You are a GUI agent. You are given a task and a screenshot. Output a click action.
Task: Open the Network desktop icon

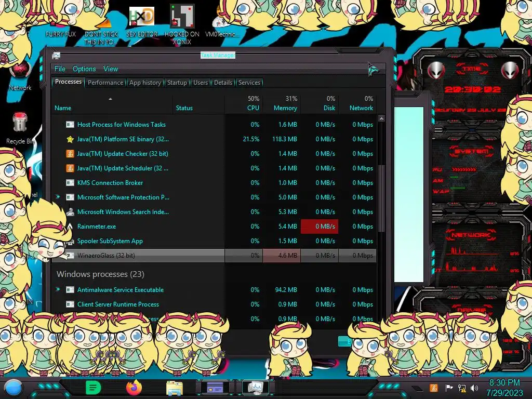click(20, 76)
